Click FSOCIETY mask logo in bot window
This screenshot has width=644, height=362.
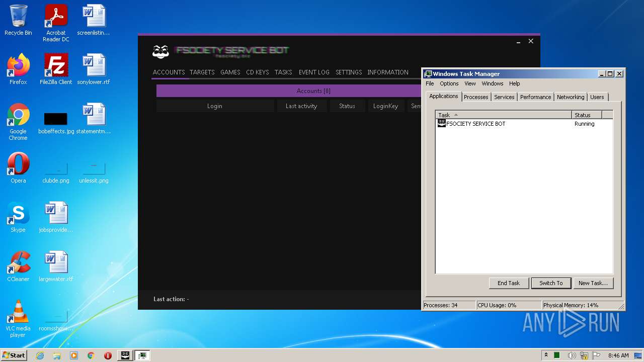[160, 51]
